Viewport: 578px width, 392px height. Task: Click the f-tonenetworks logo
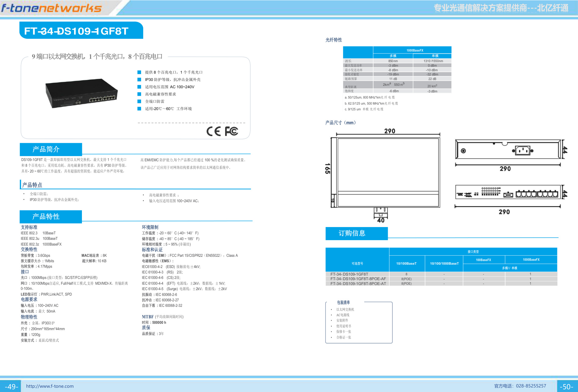click(52, 8)
